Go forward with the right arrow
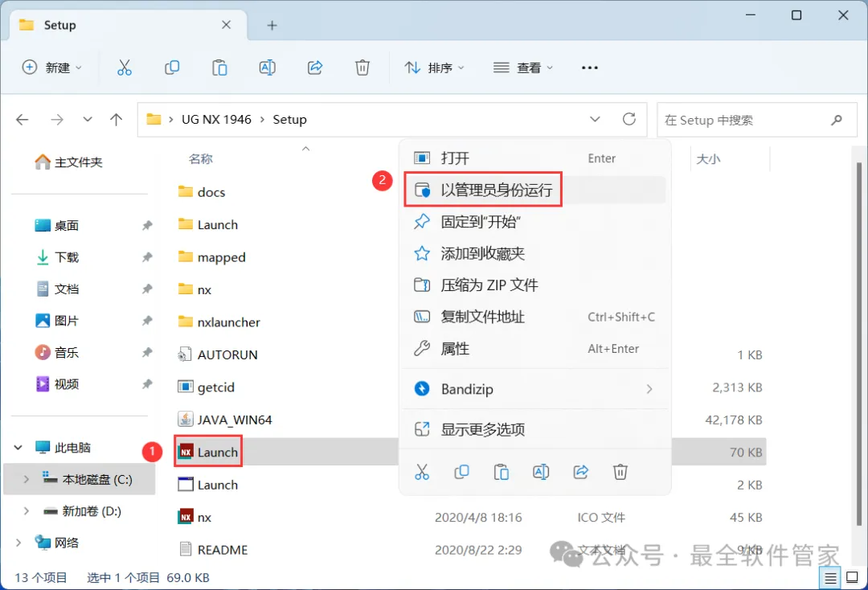 [x=57, y=120]
